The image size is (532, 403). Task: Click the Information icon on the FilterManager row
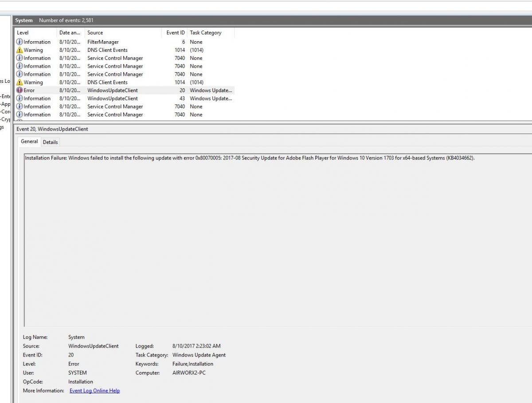tap(20, 42)
